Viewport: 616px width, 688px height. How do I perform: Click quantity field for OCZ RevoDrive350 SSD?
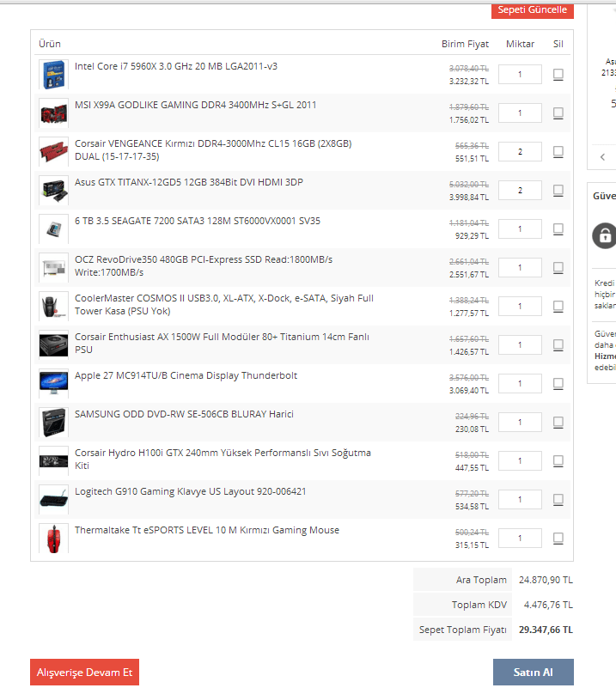(520, 267)
